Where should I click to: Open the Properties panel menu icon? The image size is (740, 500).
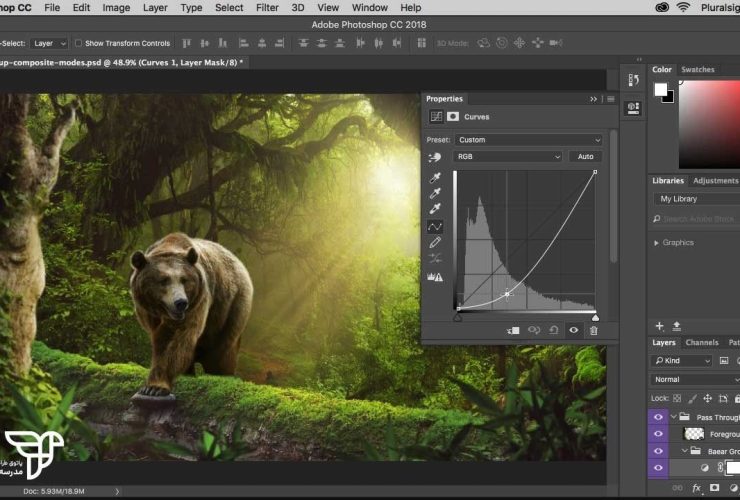pos(611,99)
